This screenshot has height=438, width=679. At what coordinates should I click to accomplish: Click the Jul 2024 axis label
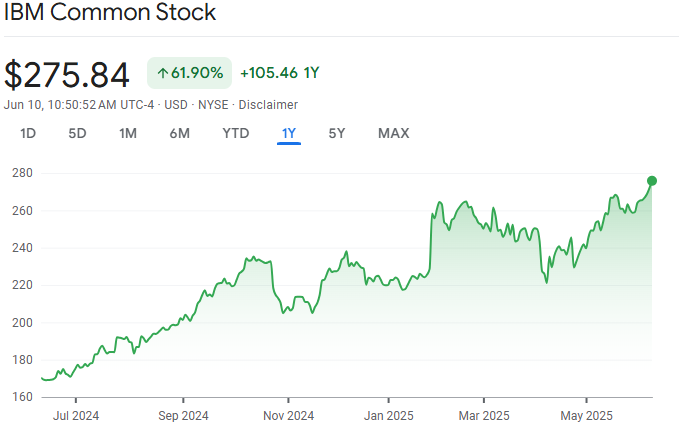(76, 416)
